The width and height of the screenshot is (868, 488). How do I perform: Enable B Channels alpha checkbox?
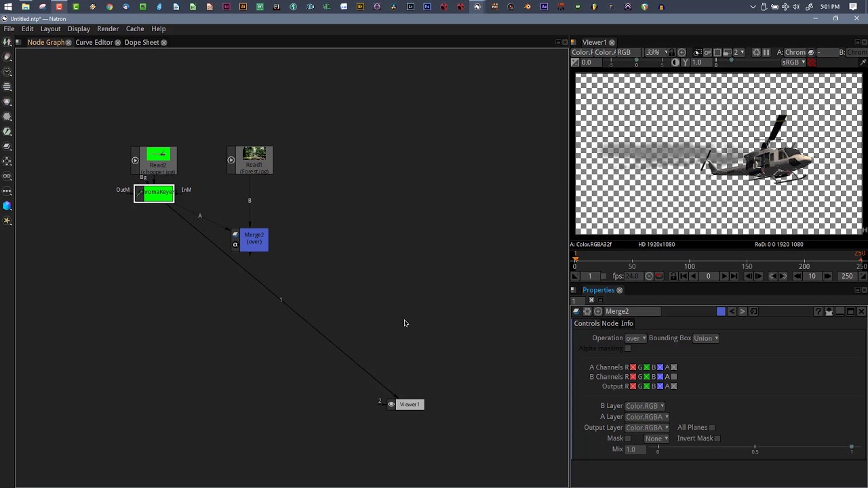click(x=673, y=377)
